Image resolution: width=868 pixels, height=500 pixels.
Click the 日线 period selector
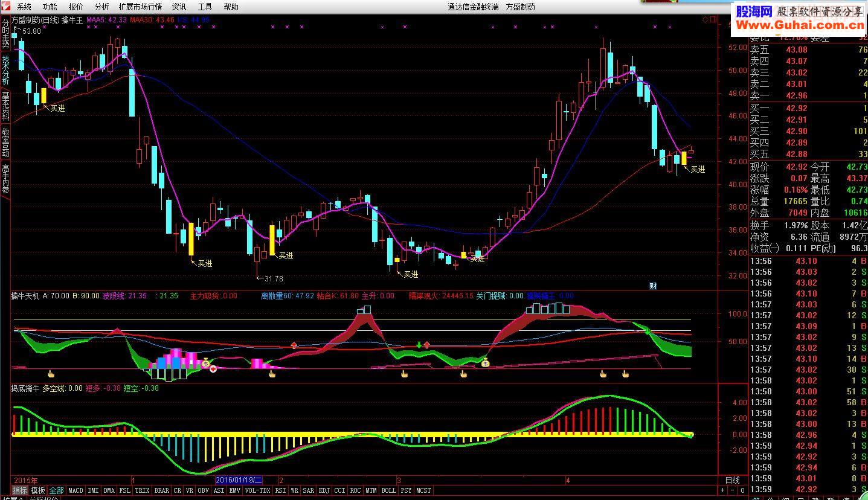click(x=732, y=481)
